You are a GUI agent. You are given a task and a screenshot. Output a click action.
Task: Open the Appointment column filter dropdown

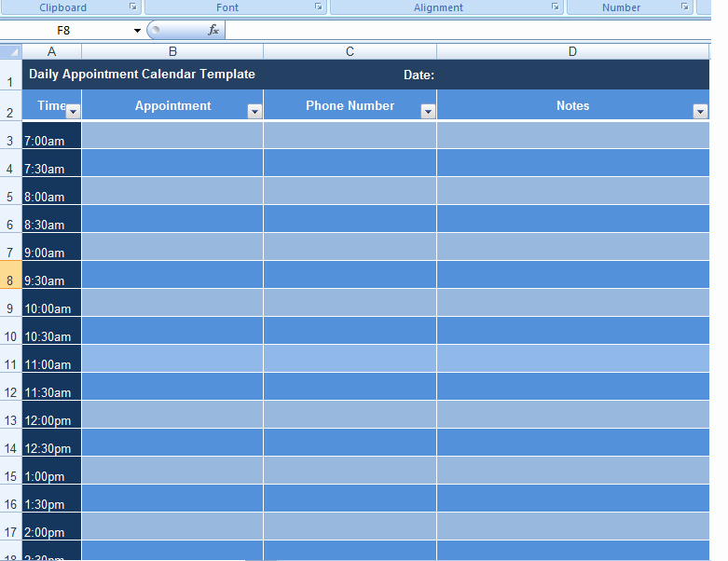point(254,112)
